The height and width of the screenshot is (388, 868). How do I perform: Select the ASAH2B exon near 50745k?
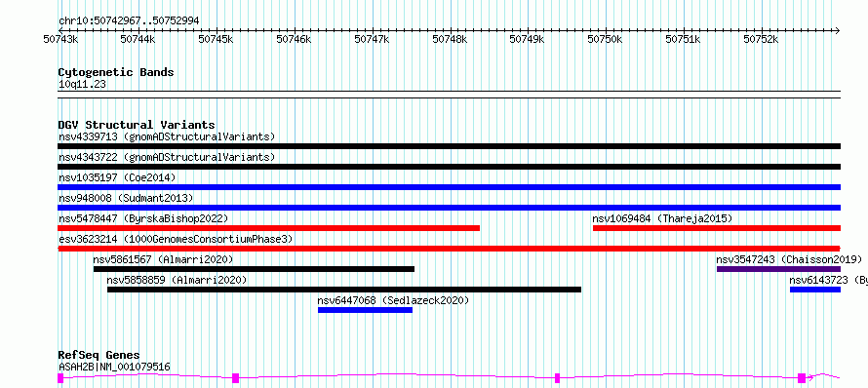(235, 378)
